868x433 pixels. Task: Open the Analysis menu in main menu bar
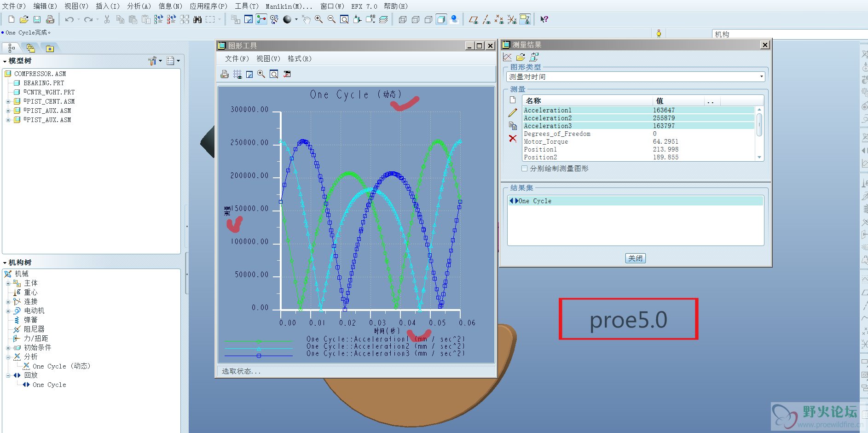139,6
